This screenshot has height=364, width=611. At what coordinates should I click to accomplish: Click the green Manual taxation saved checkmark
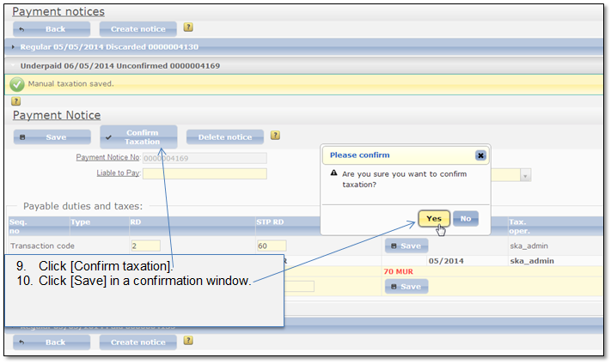[16, 84]
